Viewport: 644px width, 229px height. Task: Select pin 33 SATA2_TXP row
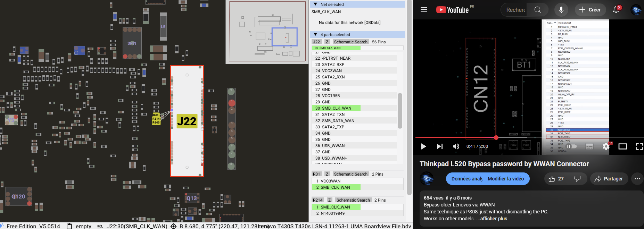pos(354,127)
